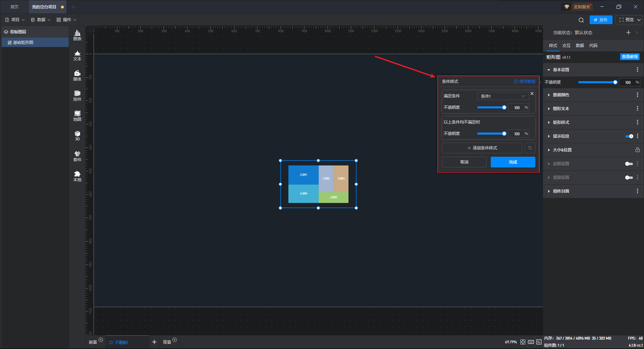644x349 pixels.
Task: Open the 满足条件 dropdown showing 条件1
Action: (x=502, y=96)
